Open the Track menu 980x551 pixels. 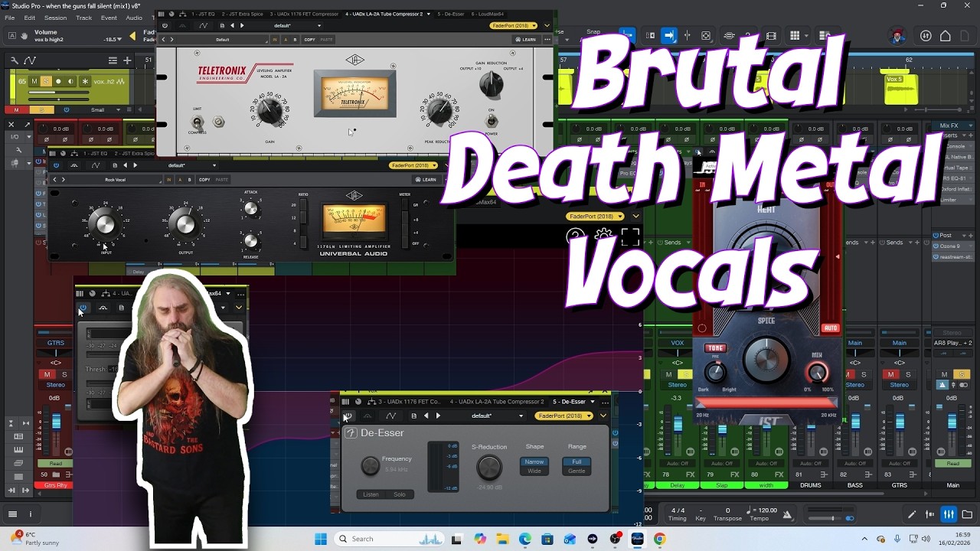(83, 18)
